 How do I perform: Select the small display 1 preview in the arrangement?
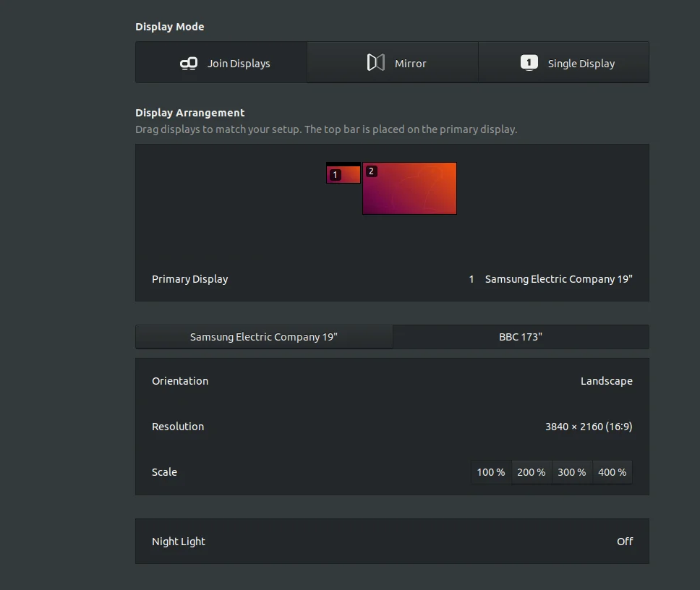pyautogui.click(x=349, y=174)
